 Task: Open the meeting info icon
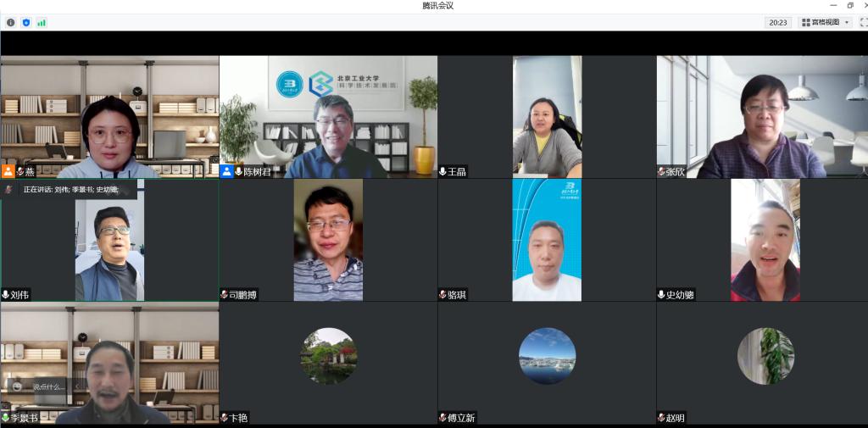click(10, 22)
